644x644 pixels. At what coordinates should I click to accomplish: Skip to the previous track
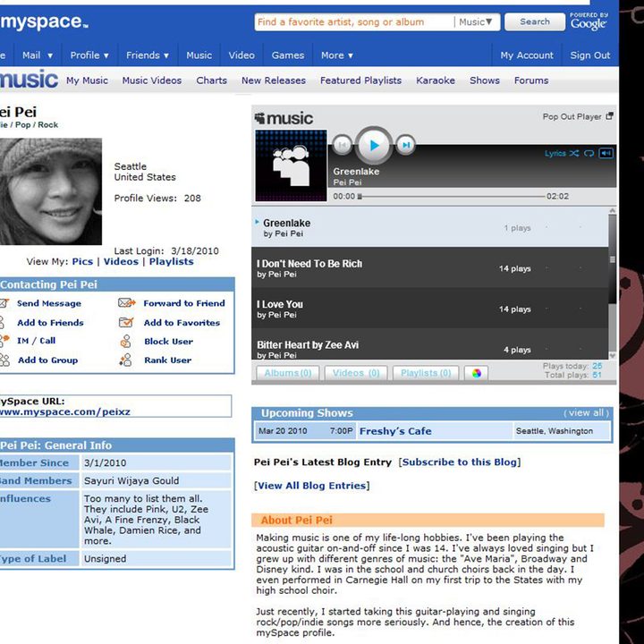[342, 145]
